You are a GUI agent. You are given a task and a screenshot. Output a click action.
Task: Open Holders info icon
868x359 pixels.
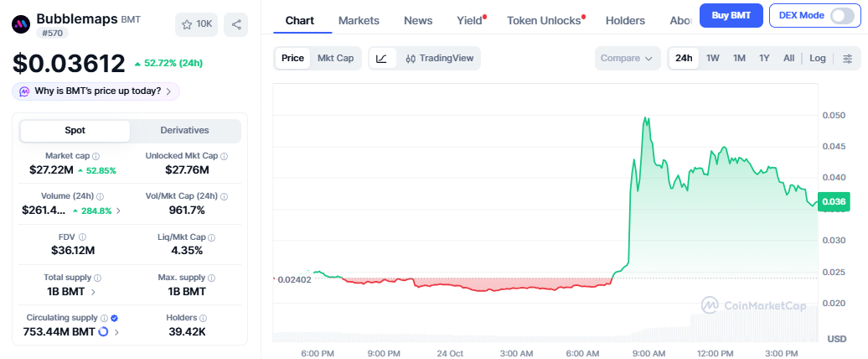click(x=203, y=318)
